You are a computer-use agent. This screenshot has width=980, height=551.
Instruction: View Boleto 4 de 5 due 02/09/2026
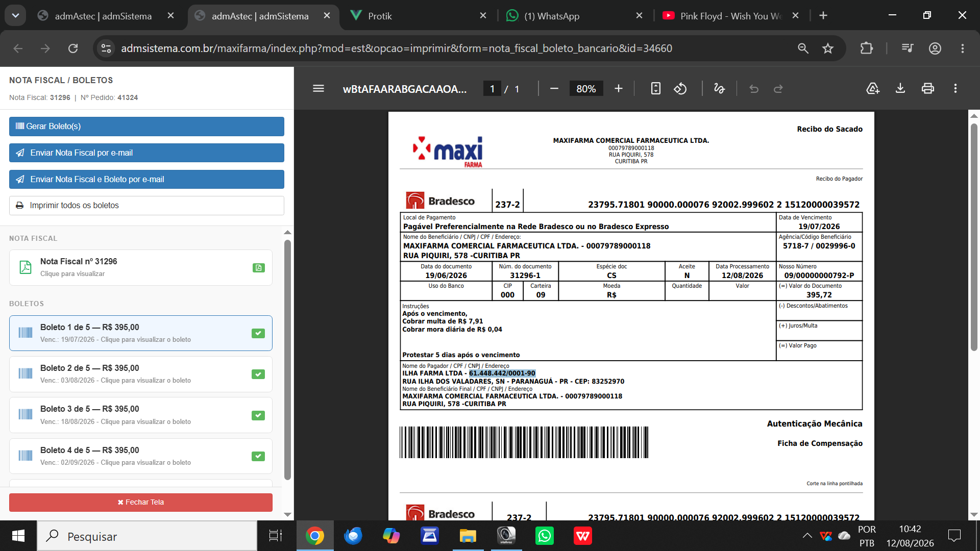point(141,456)
